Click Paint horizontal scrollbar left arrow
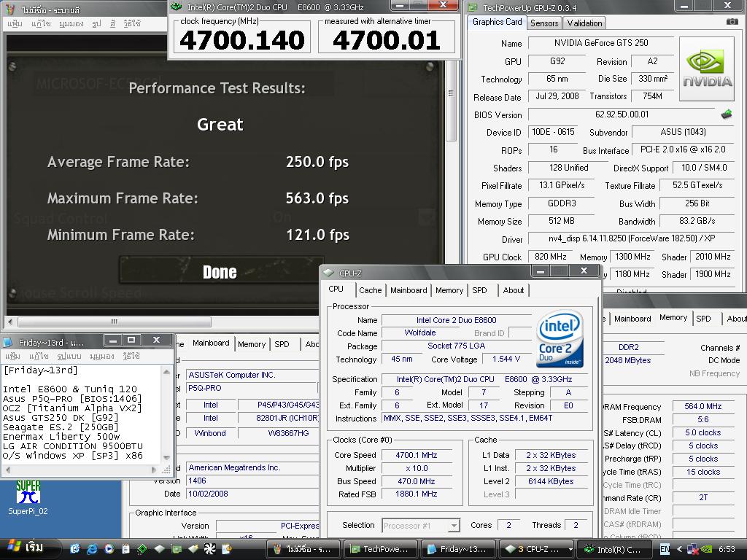 10,322
